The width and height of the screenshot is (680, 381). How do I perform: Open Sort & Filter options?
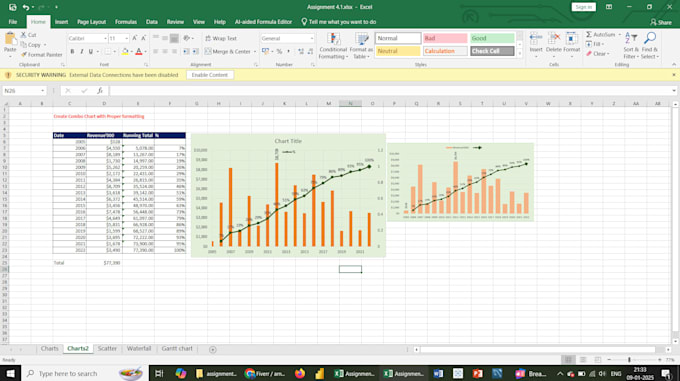coord(631,45)
